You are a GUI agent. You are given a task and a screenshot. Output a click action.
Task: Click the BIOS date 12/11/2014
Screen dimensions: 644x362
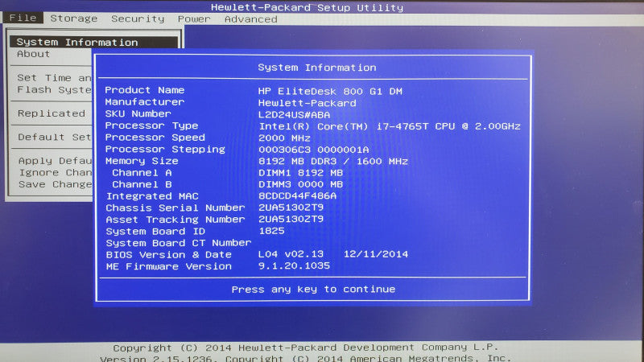pos(376,254)
